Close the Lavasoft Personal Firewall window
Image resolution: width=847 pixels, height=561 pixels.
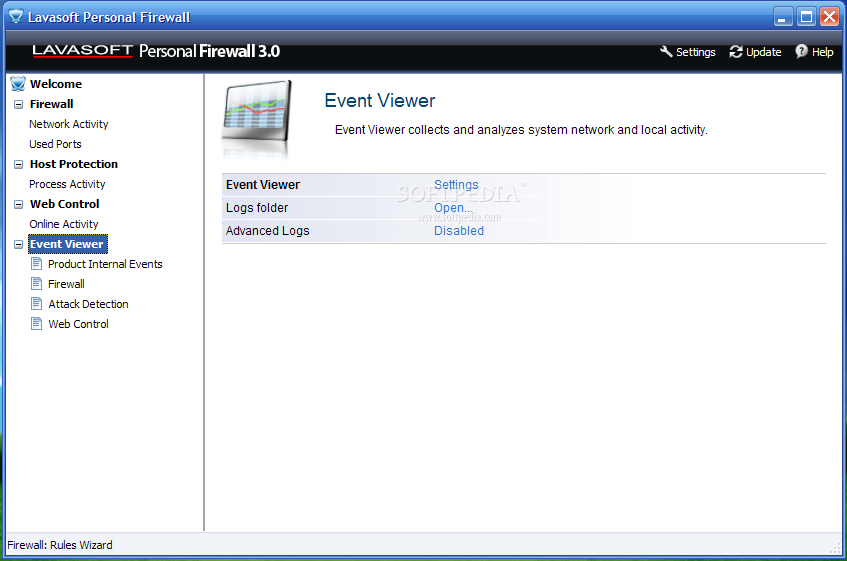829,17
